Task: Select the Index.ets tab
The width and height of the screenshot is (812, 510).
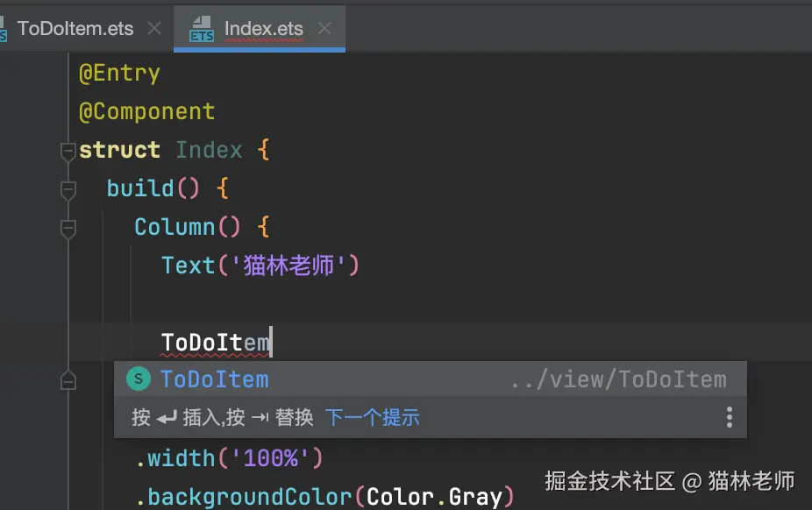Action: (x=263, y=29)
